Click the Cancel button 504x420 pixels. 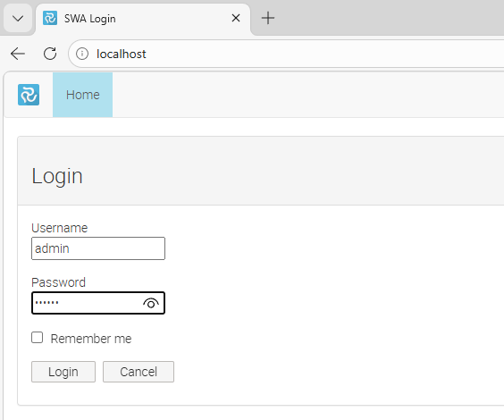pos(139,372)
